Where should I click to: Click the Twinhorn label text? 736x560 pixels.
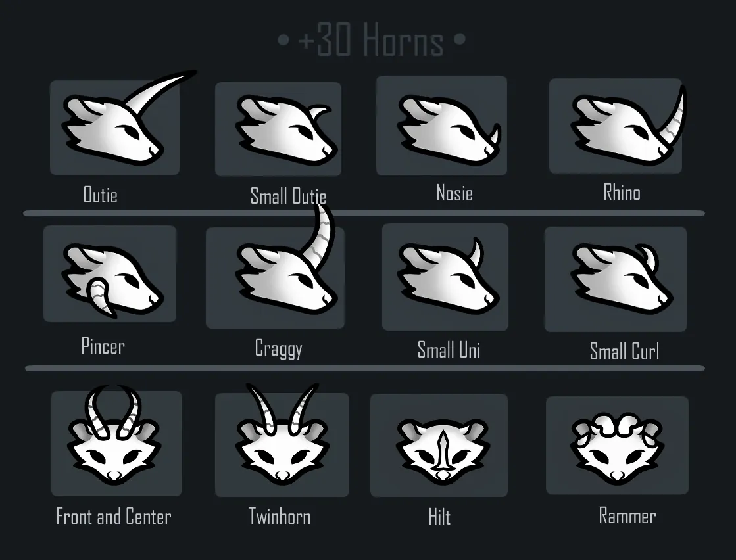coord(280,517)
